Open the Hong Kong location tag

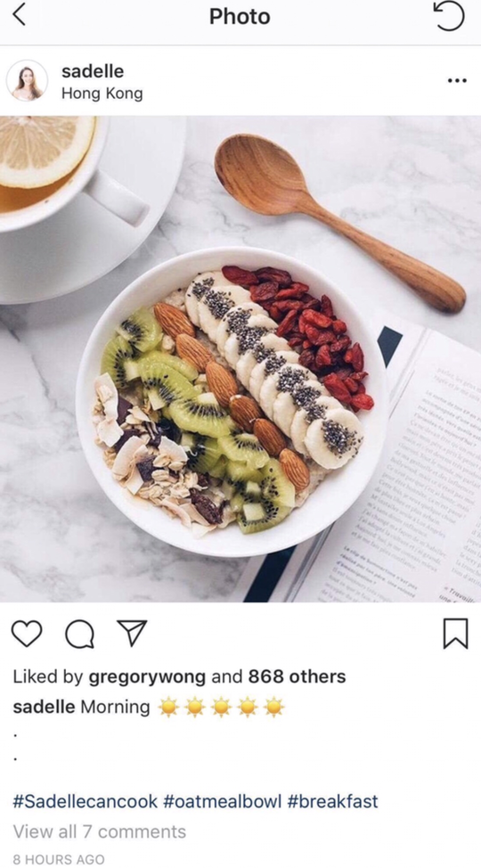[102, 94]
